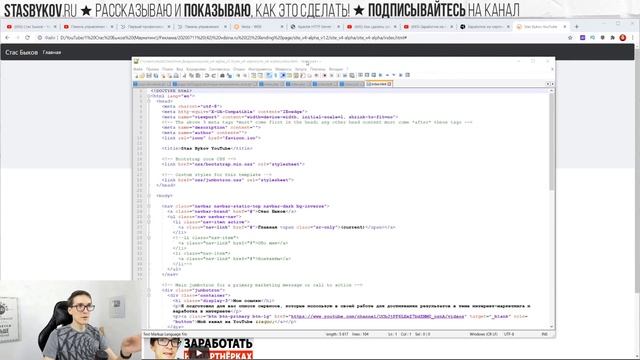Screen dimensions: 640x360
Task: Create a new file in Notepad++ toolbar
Action: [x=136, y=76]
